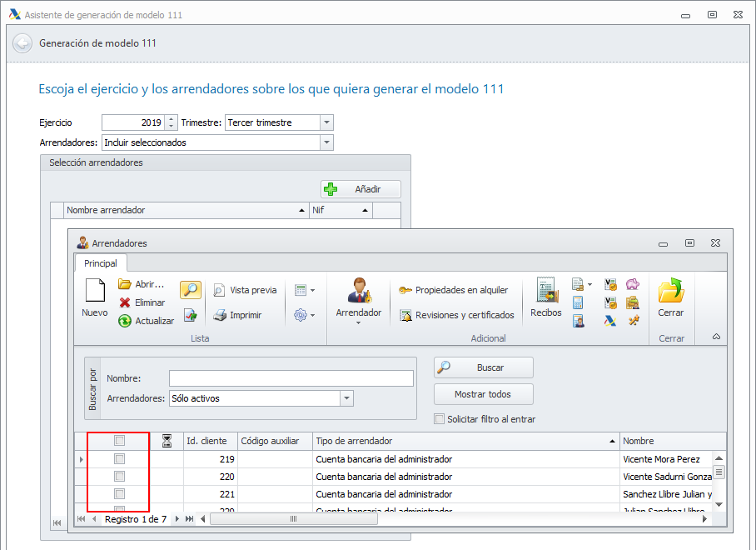The image size is (756, 550).
Task: Open the 'Sólo activos' dropdown
Action: tap(346, 398)
